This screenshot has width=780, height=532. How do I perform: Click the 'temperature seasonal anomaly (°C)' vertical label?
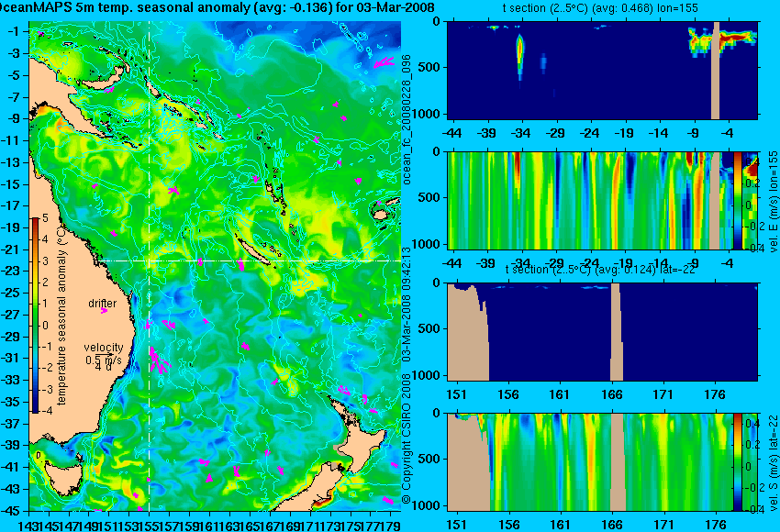61,315
